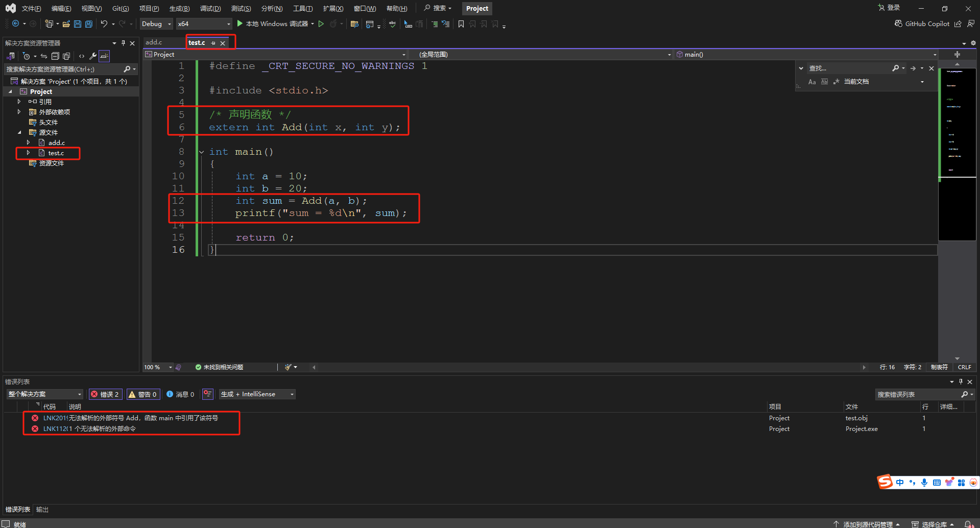The width and height of the screenshot is (980, 528).
Task: Open the 工具(T) menu
Action: coord(303,8)
